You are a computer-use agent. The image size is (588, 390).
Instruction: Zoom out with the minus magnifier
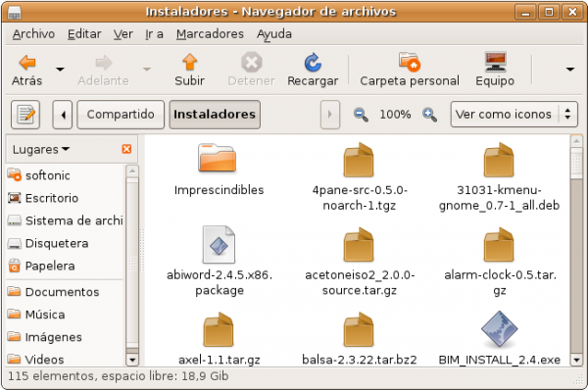tap(361, 115)
